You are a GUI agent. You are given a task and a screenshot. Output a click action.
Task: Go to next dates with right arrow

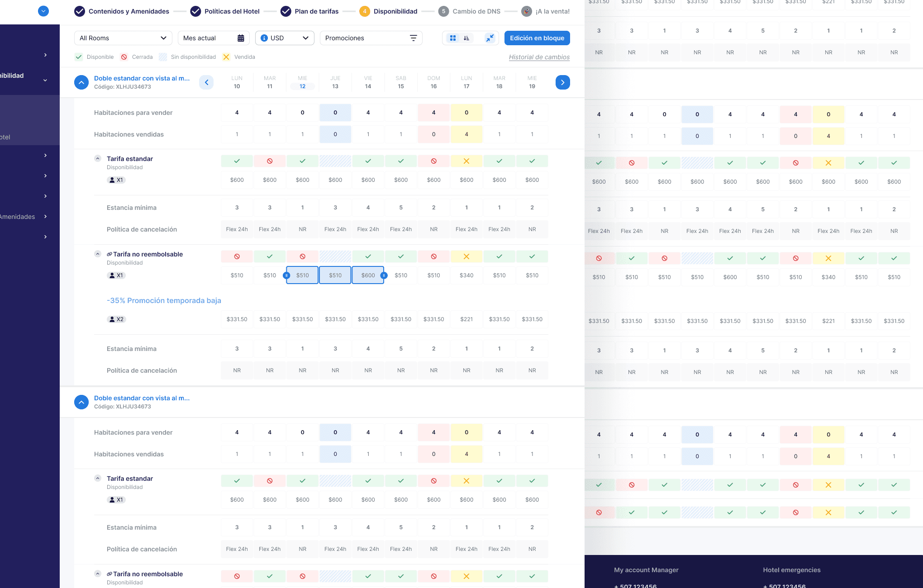coord(562,82)
